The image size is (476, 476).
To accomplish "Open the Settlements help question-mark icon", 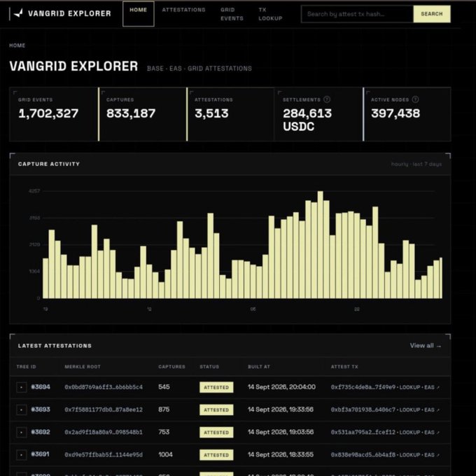I will pos(327,99).
